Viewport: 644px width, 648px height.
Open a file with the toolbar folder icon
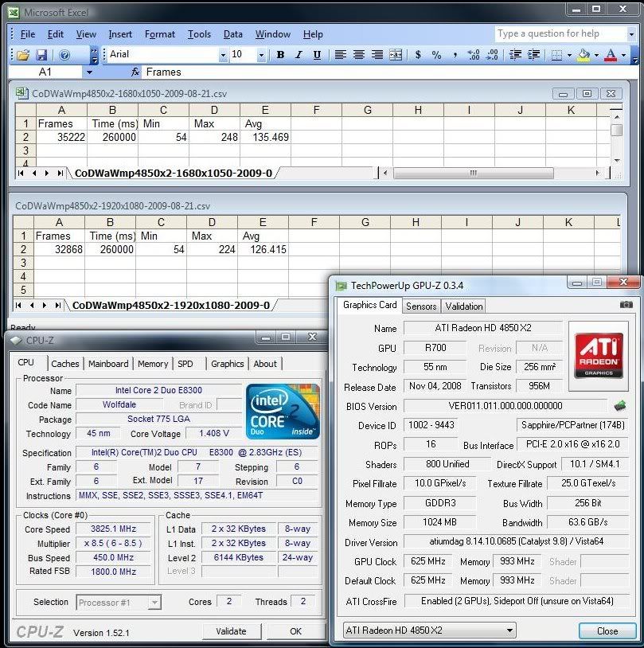(x=23, y=55)
